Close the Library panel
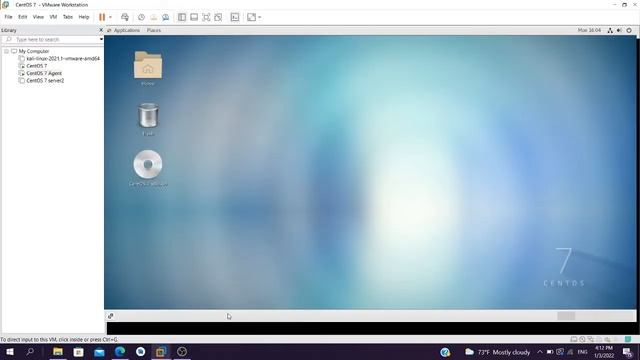 tap(101, 30)
